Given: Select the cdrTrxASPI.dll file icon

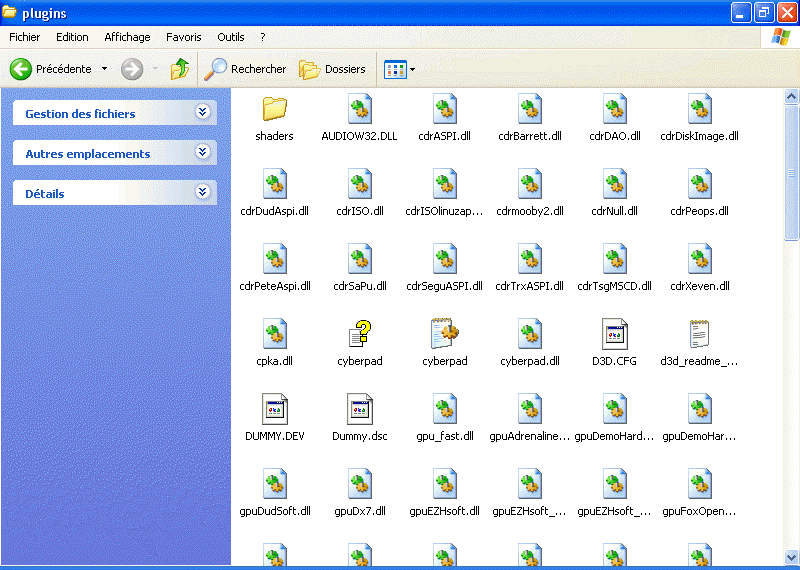Looking at the screenshot, I should (530, 259).
